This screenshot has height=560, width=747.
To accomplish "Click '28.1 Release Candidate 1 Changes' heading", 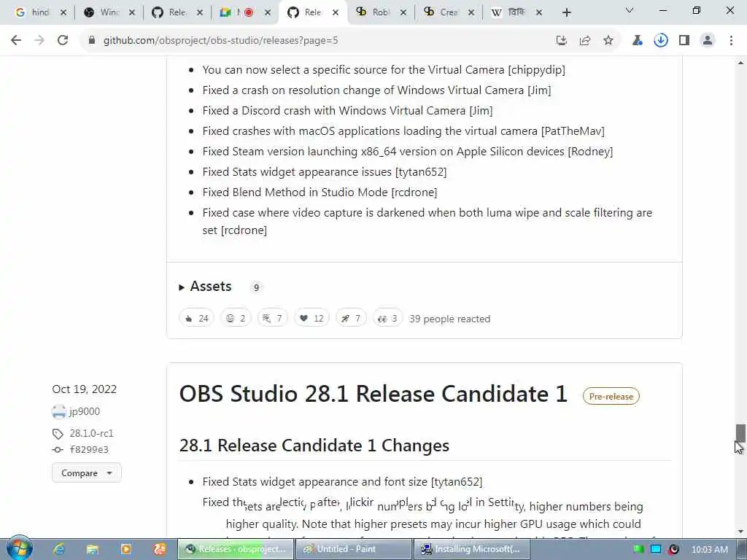I will (x=314, y=446).
